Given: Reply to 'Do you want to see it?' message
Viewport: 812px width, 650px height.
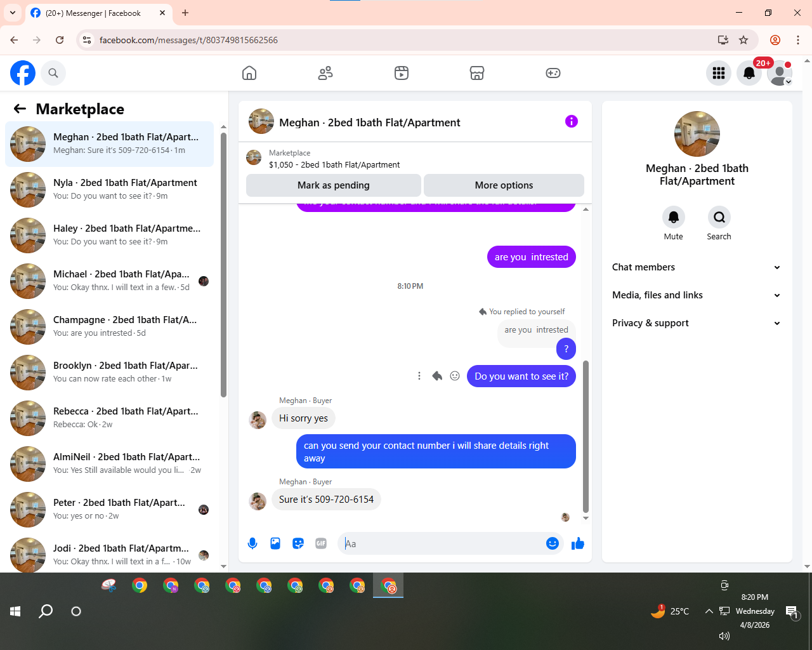Looking at the screenshot, I should (x=437, y=376).
